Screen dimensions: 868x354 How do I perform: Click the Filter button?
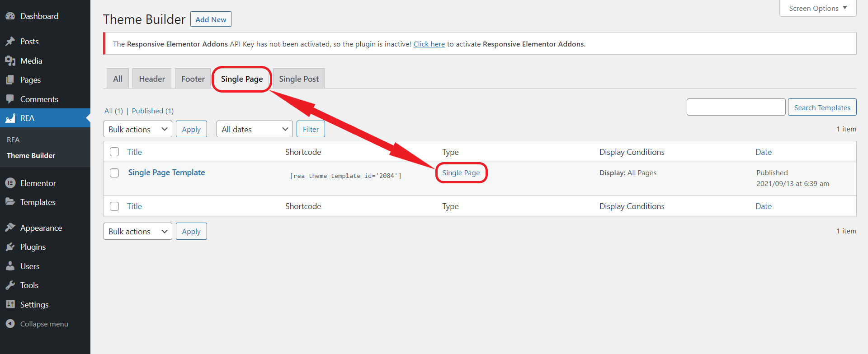pos(311,129)
